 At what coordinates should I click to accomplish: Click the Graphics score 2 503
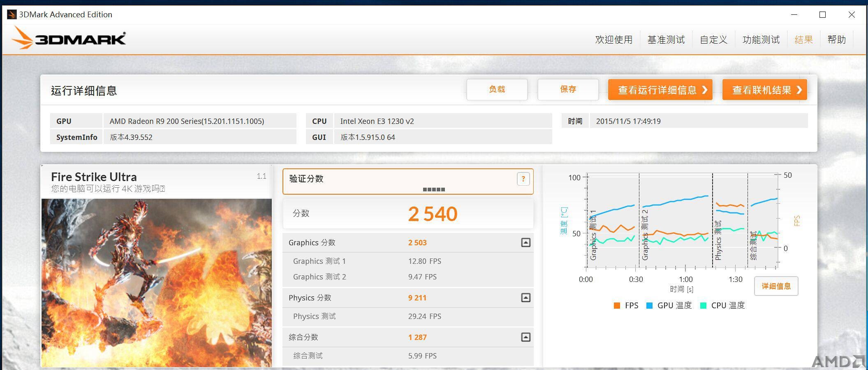[x=417, y=242]
